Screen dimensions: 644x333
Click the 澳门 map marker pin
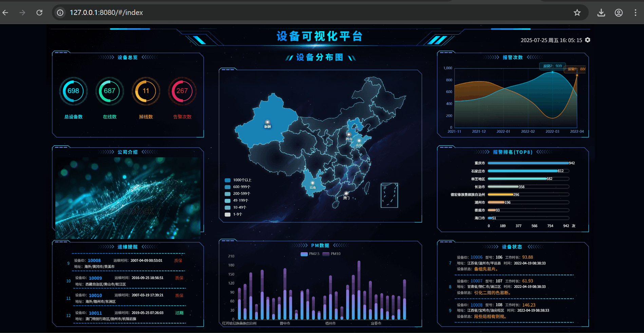tap(346, 193)
